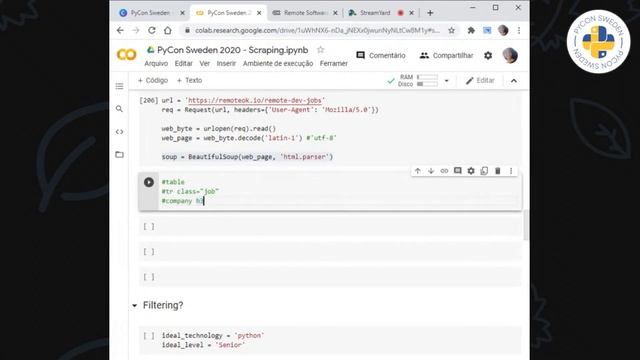This screenshot has height=360, width=640.
Task: Open more cell actions menu
Action: (511, 171)
